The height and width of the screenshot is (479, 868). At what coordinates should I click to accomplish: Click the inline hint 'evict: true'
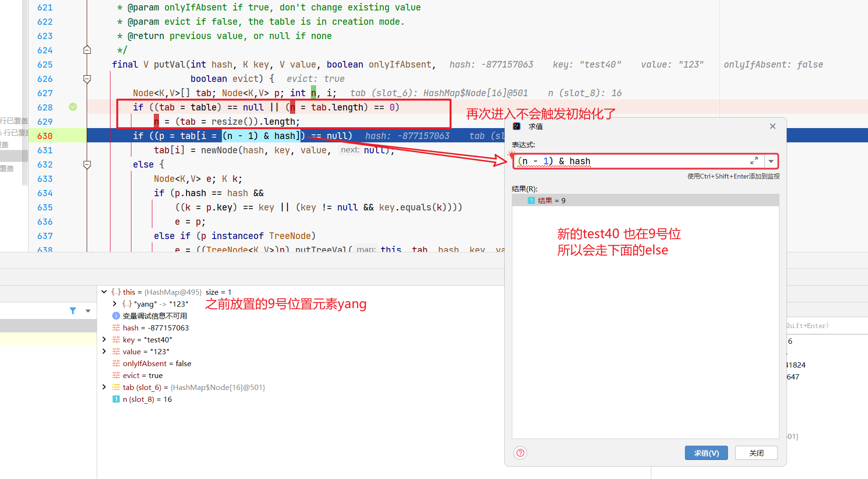coord(315,79)
